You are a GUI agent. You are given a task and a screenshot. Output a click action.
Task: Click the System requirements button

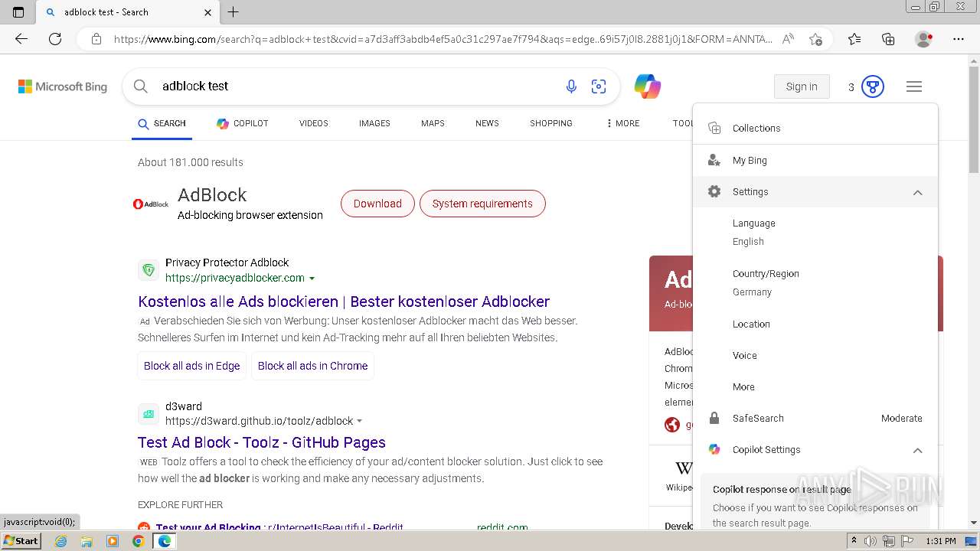(482, 204)
